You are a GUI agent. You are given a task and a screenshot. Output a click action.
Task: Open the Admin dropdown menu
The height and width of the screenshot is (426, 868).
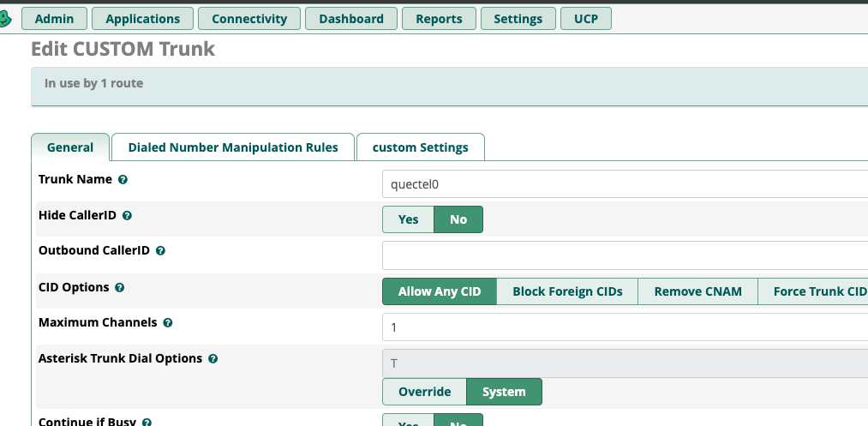click(54, 18)
